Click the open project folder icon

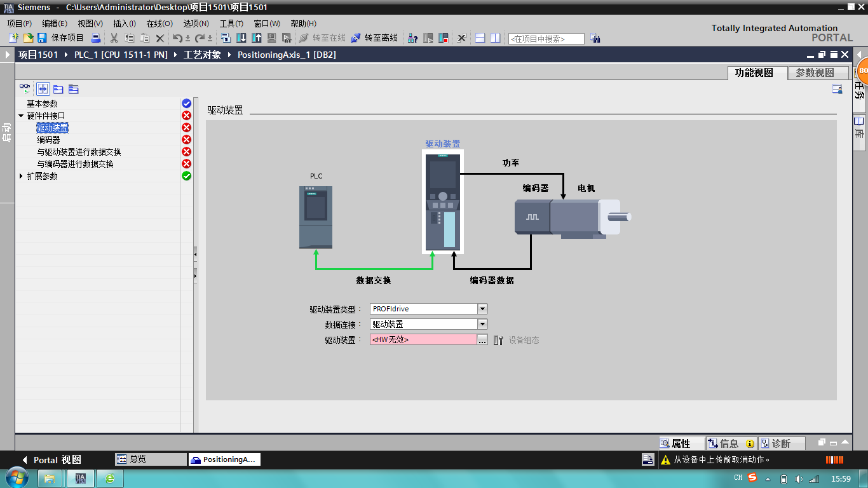(x=28, y=38)
